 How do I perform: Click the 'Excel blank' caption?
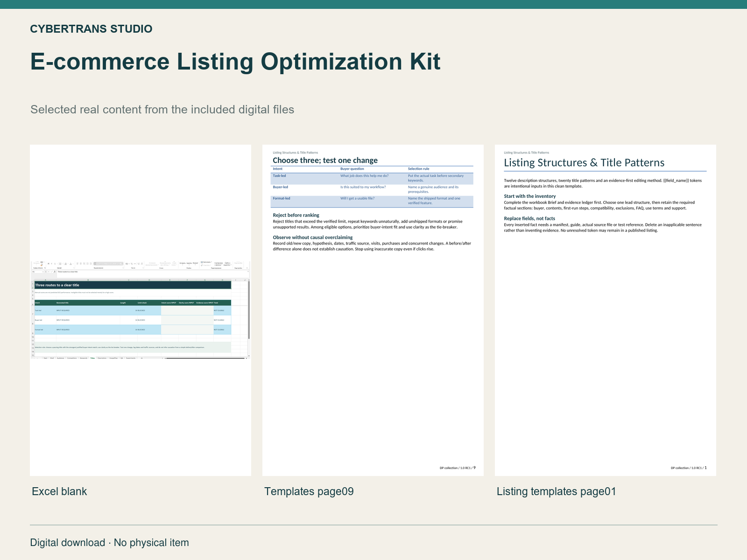[x=59, y=491]
